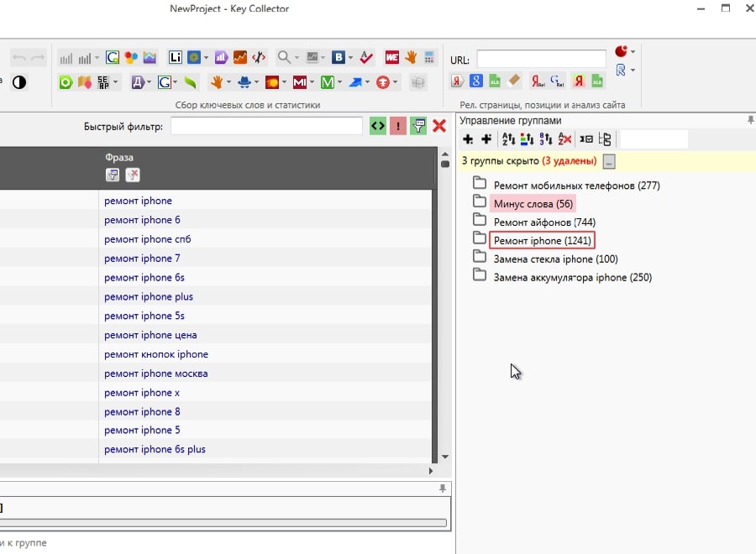Image resolution: width=756 pixels, height=554 pixels.
Task: Open the dropdown beside the red circle icon
Action: tap(632, 52)
